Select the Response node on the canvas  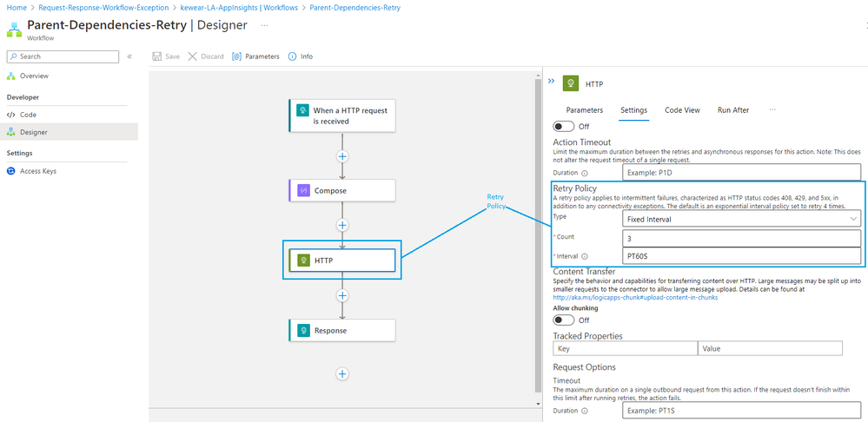(342, 330)
